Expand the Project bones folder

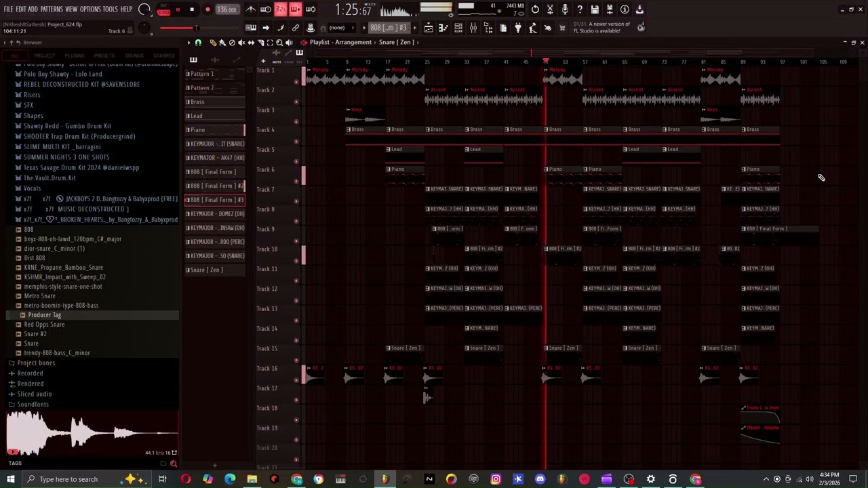(x=37, y=363)
